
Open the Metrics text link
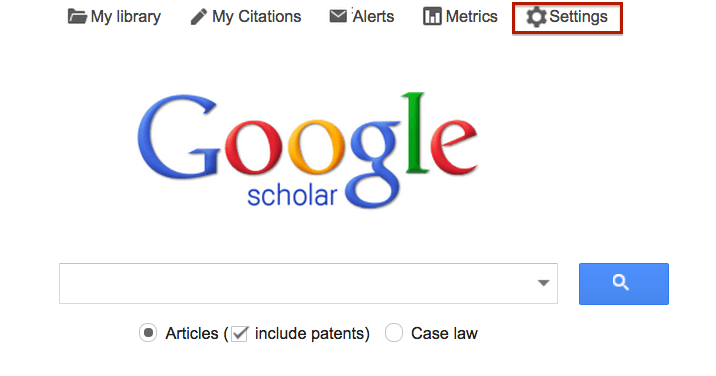coord(471,16)
